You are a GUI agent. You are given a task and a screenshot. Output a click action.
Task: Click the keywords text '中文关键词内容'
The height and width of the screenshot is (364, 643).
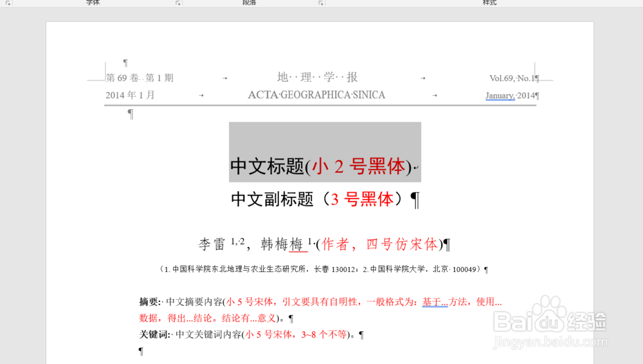pyautogui.click(x=208, y=334)
